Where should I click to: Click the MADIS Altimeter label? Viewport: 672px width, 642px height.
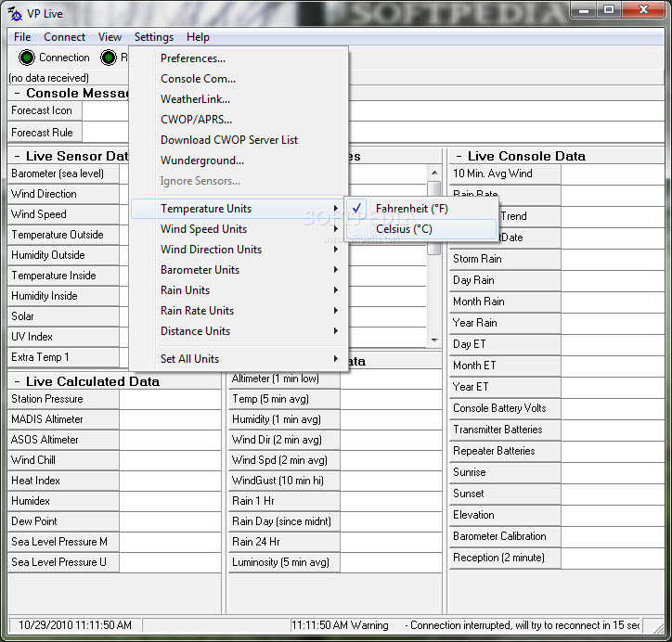coord(63,419)
